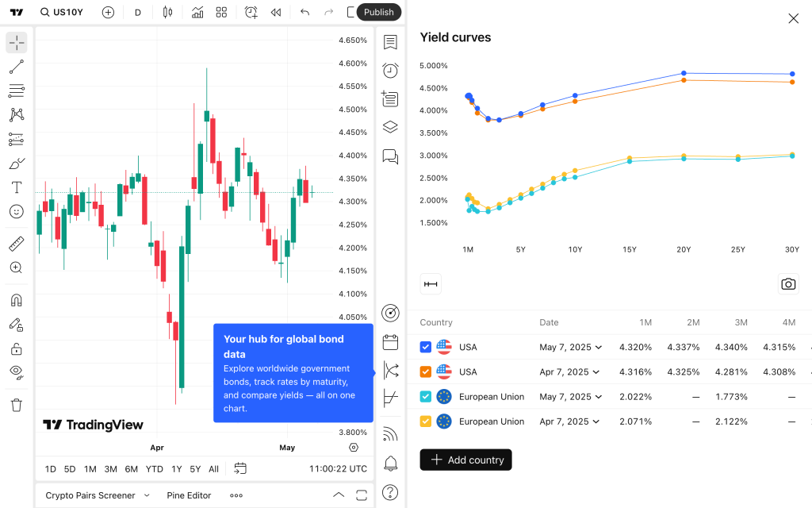Uncheck European Union May 7, 2025 curve
812x508 pixels.
pyautogui.click(x=426, y=397)
